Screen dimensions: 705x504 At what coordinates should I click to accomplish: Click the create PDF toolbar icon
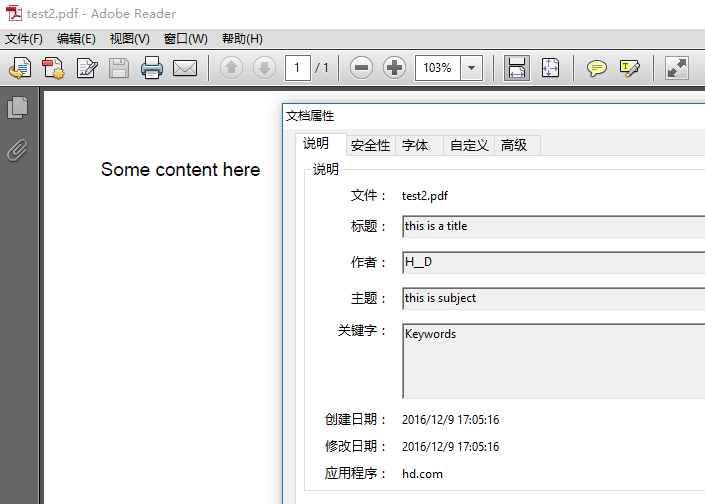pyautogui.click(x=53, y=68)
